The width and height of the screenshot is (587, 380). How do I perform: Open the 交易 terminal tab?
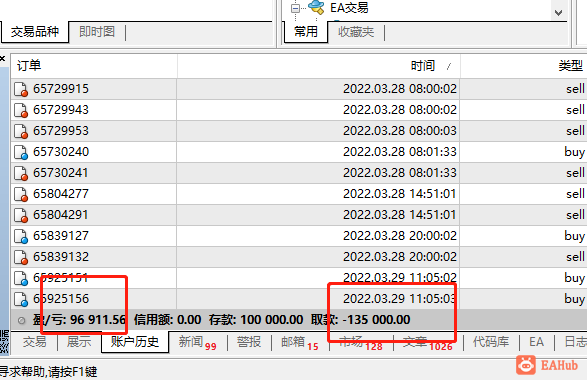[x=34, y=342]
